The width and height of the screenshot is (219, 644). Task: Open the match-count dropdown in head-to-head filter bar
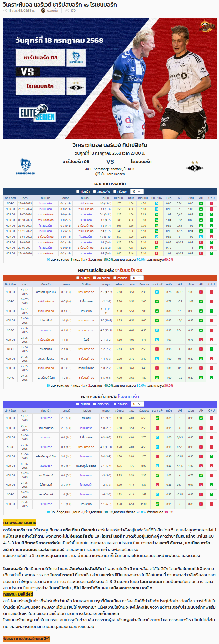point(136,192)
